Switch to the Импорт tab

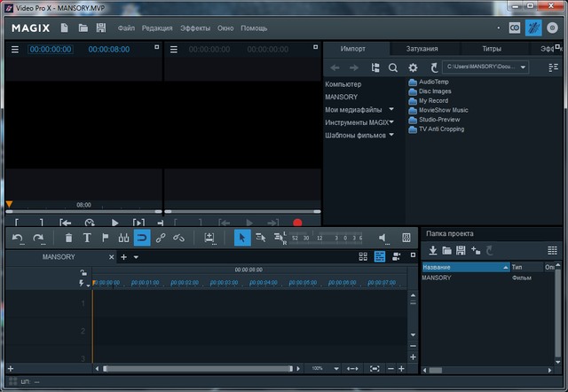pos(353,49)
